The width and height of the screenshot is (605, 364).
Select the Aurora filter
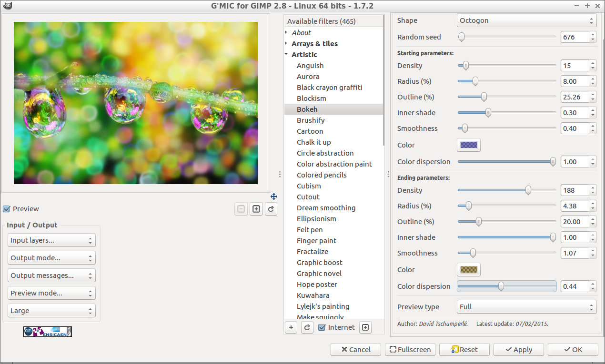tap(308, 77)
